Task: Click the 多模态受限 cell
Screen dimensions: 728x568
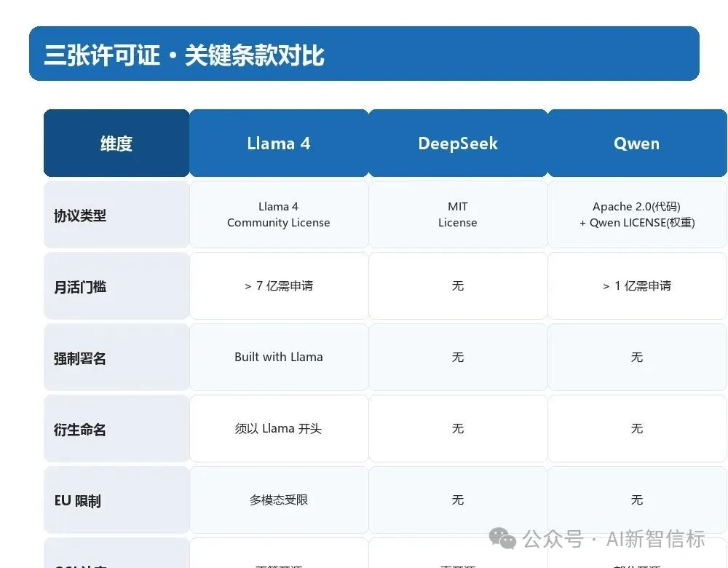Action: pyautogui.click(x=279, y=500)
